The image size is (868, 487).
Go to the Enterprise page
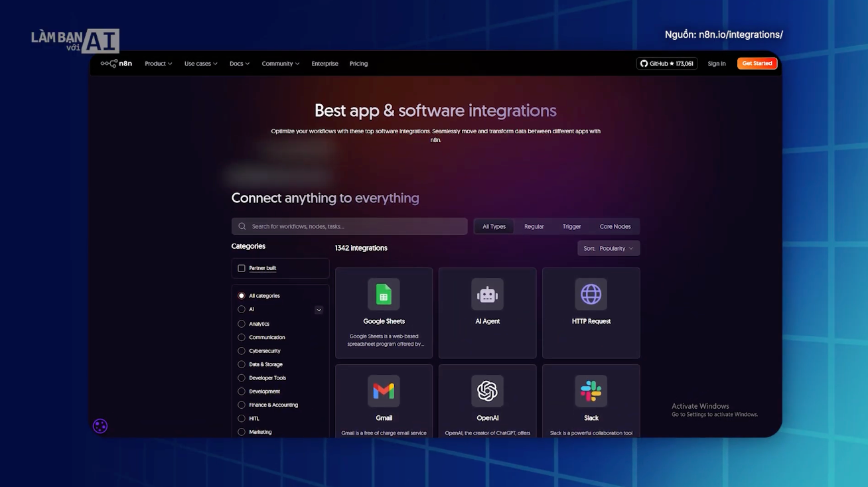[x=325, y=64]
